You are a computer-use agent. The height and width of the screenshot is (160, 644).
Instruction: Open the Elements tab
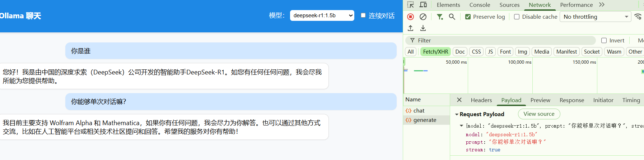[x=448, y=5]
